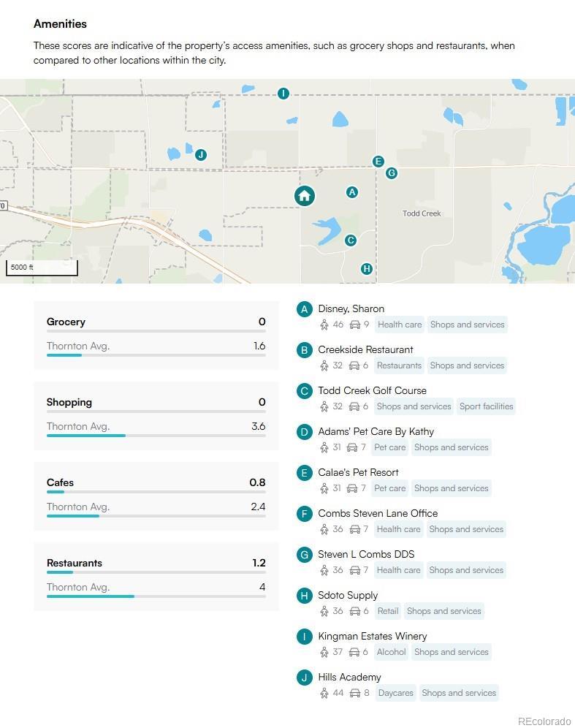Click the Sport facilities tag
This screenshot has width=575, height=728.
(x=487, y=406)
